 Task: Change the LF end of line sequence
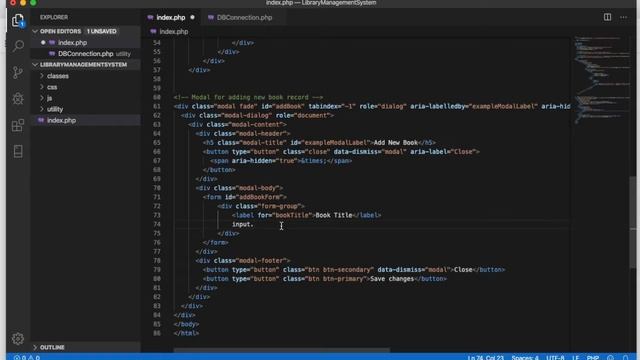coord(576,358)
